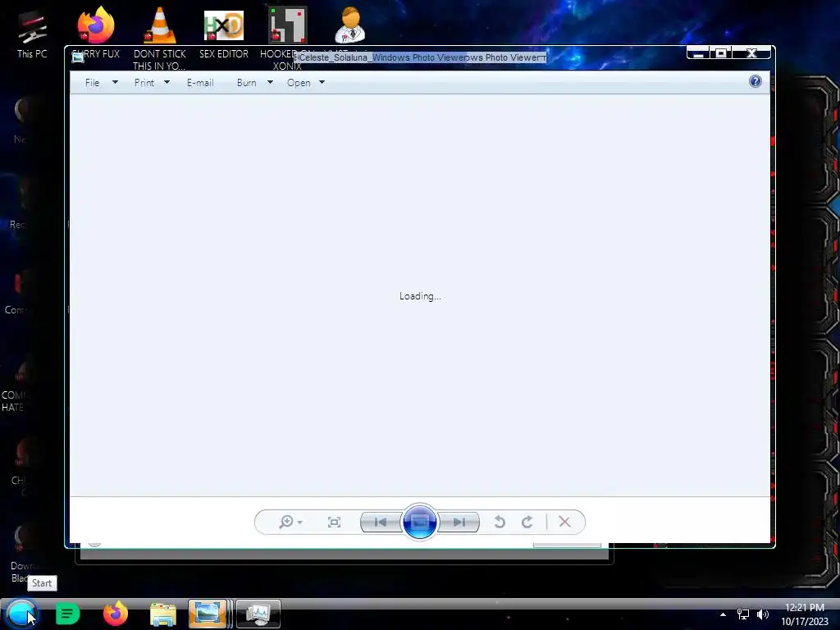
Task: Click the Photo Viewer taskbar button
Action: point(208,614)
